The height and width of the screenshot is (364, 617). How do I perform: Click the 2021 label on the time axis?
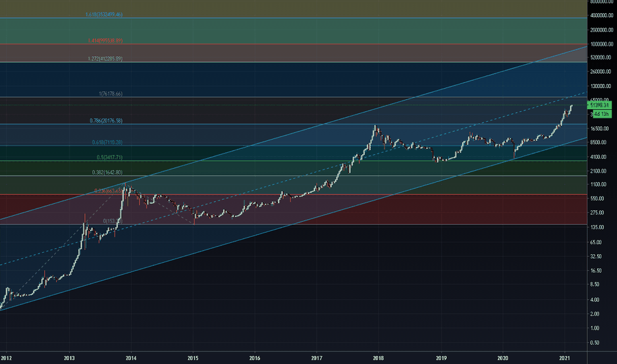[x=565, y=358]
